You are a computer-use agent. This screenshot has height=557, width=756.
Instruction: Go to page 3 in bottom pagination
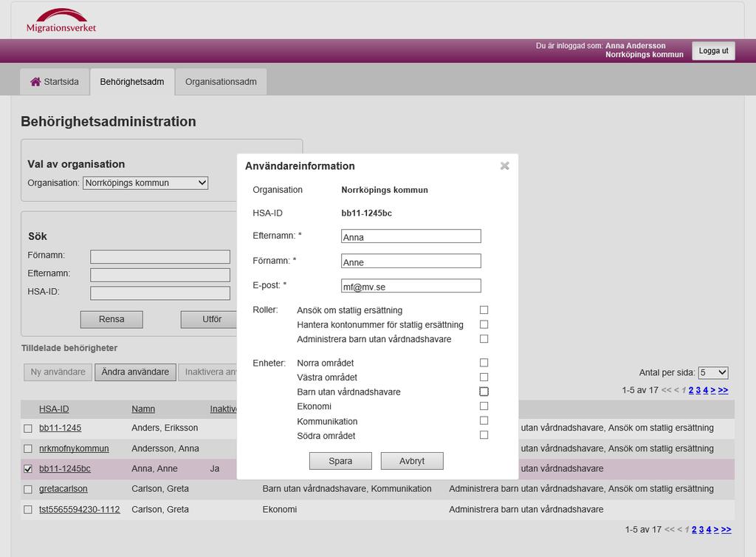tap(701, 530)
